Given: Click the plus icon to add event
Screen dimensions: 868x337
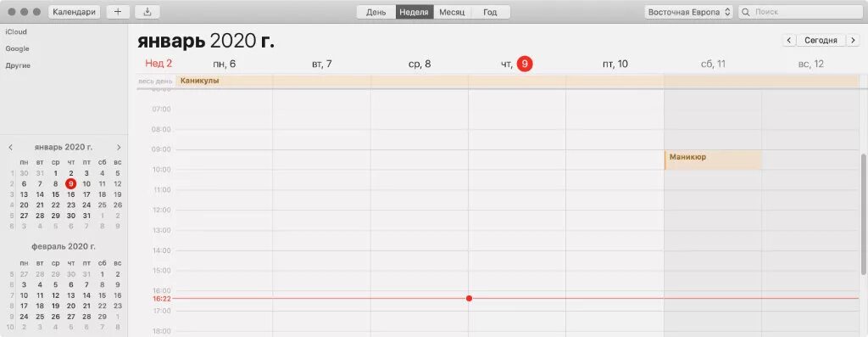Looking at the screenshot, I should pos(117,12).
